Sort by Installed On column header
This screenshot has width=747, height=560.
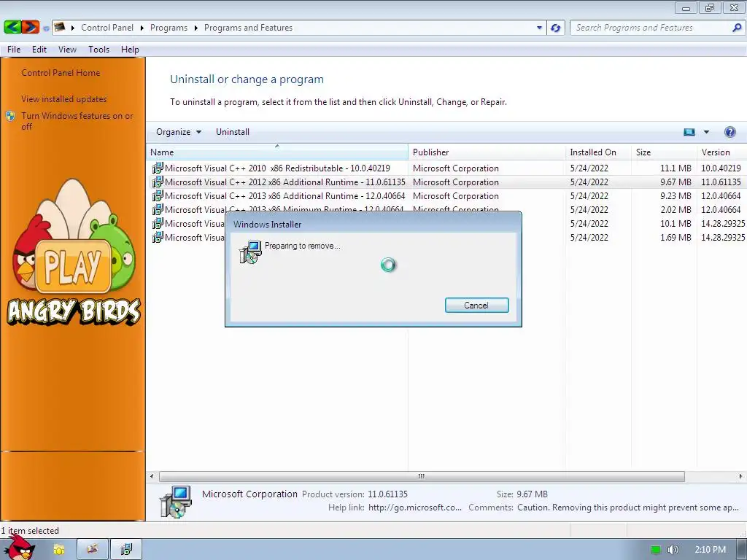[599, 152]
